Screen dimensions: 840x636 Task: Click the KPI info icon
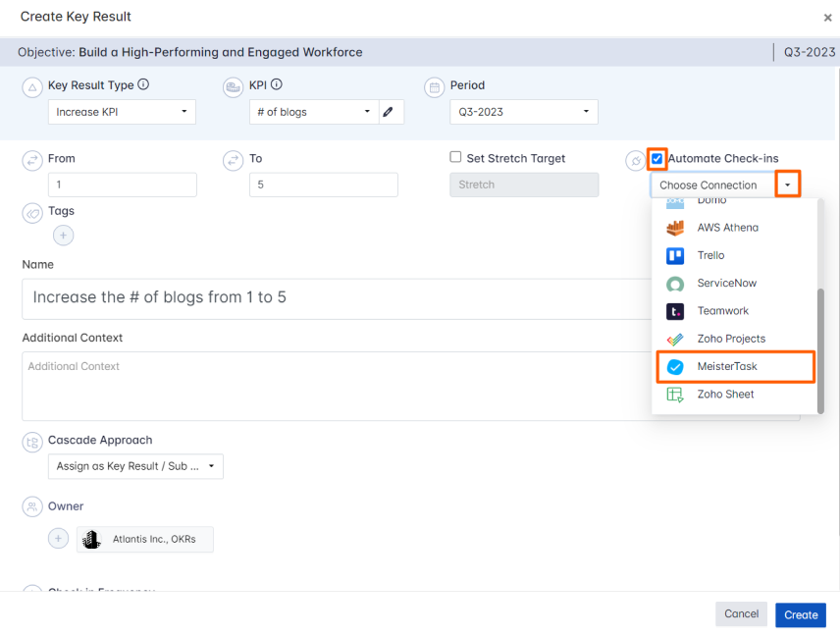[277, 84]
